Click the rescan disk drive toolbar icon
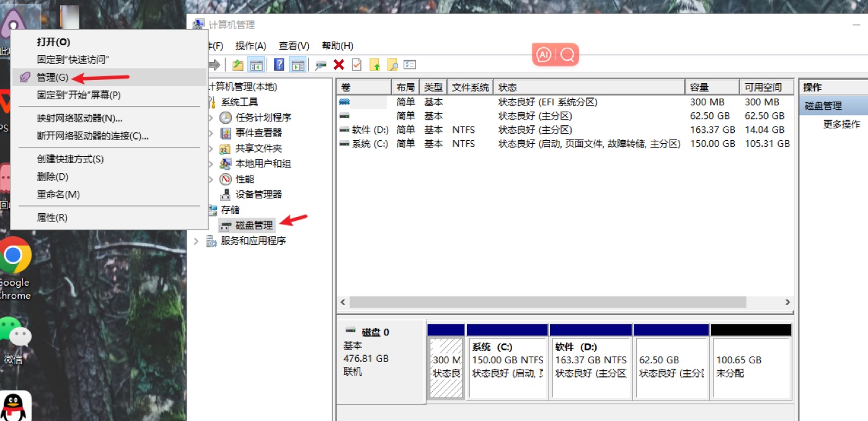 coord(321,64)
